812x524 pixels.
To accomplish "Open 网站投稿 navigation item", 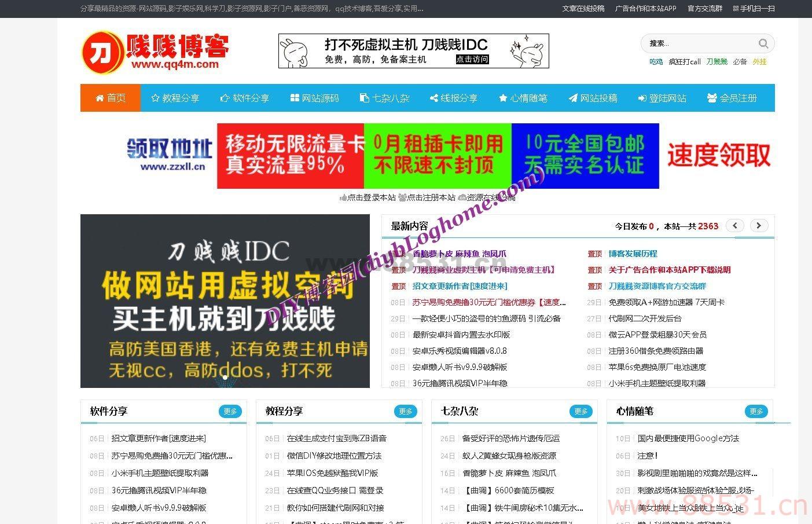I will [593, 98].
